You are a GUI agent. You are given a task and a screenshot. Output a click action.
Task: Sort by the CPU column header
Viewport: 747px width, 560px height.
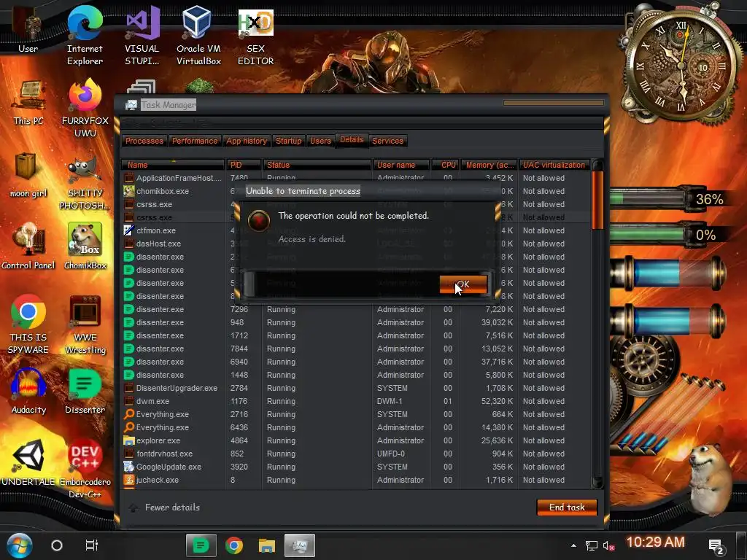pos(446,165)
